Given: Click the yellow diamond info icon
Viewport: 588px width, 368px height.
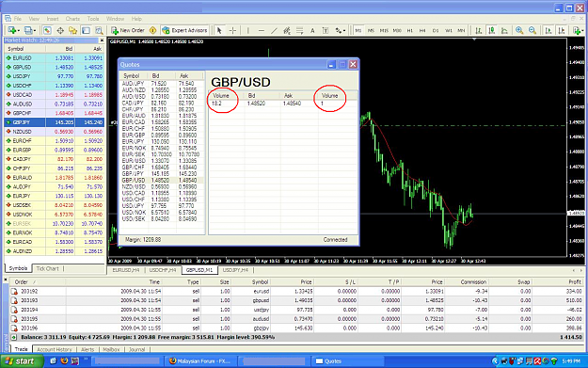Looking at the screenshot, I should [x=153, y=30].
